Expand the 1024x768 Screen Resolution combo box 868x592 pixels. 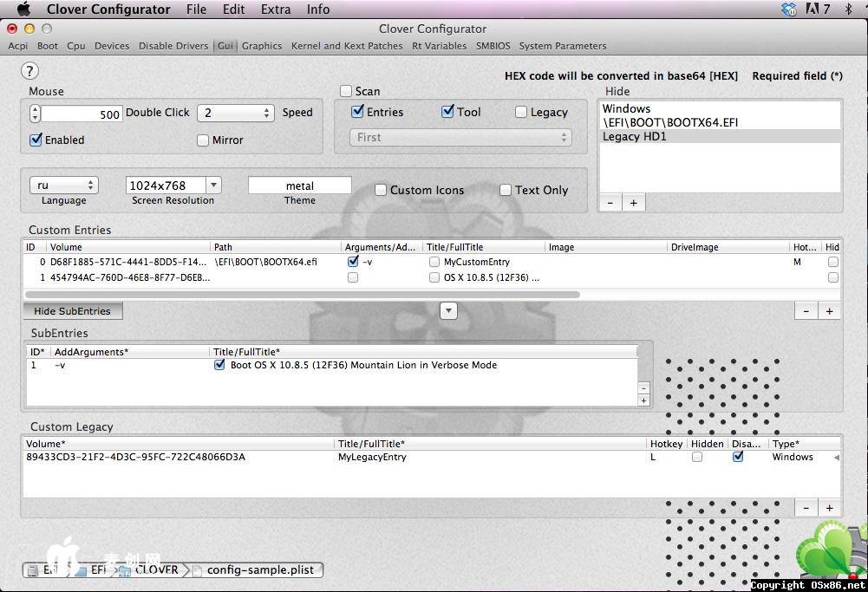(213, 185)
